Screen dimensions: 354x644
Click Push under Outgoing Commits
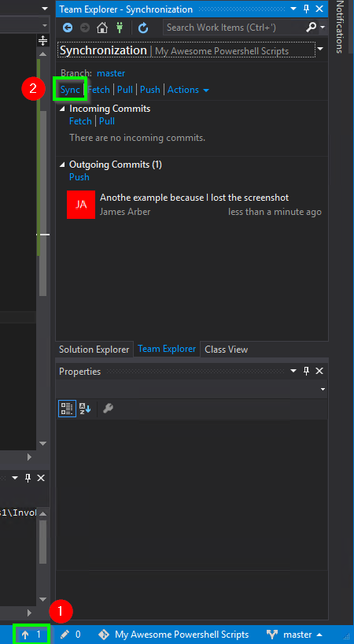[x=79, y=177]
